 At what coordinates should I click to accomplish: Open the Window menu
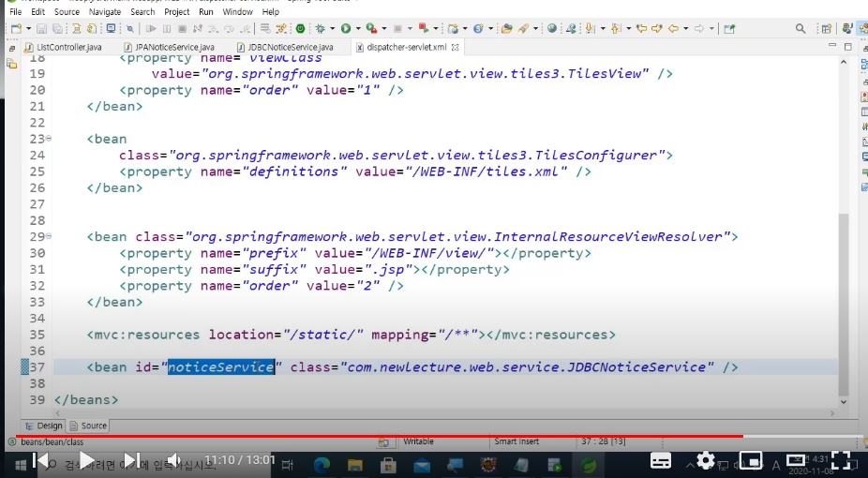pos(237,11)
